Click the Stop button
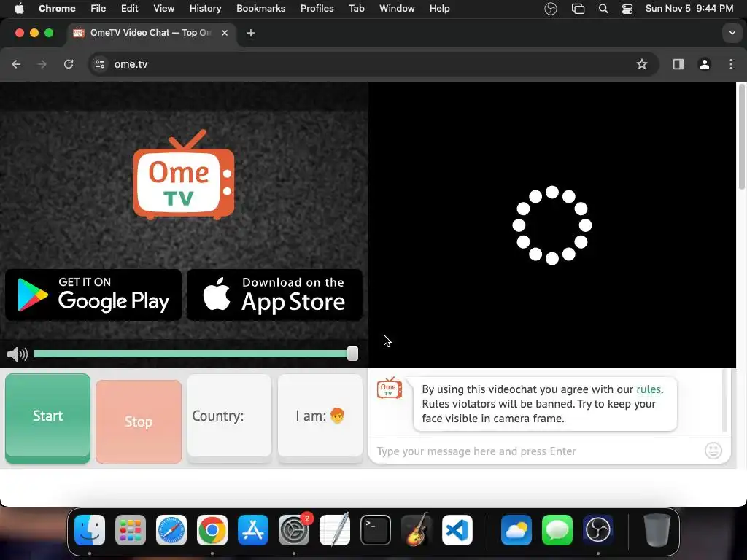Screen dimensions: 747x560 (x=139, y=421)
